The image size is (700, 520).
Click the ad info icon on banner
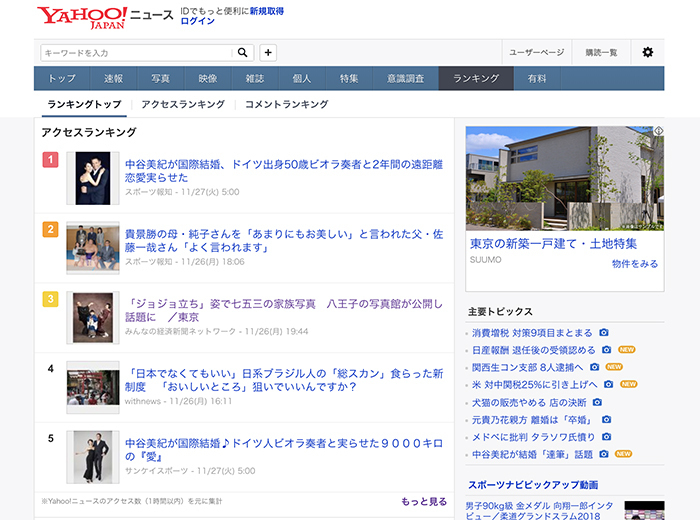point(658,132)
